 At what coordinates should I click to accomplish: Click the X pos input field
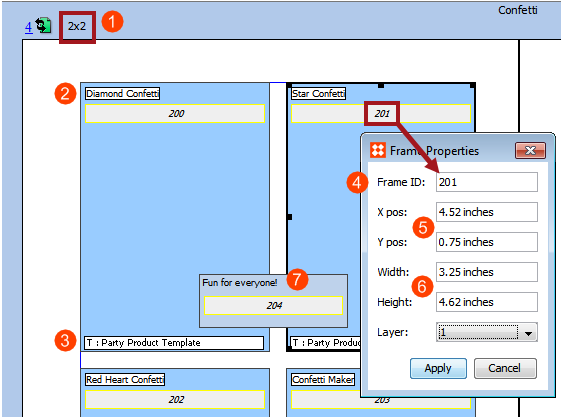(x=487, y=212)
